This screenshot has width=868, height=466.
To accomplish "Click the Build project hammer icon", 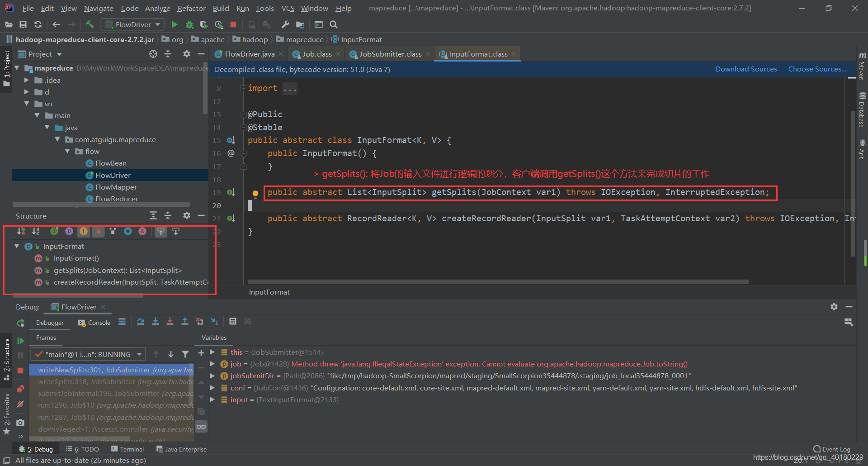I will pos(90,24).
